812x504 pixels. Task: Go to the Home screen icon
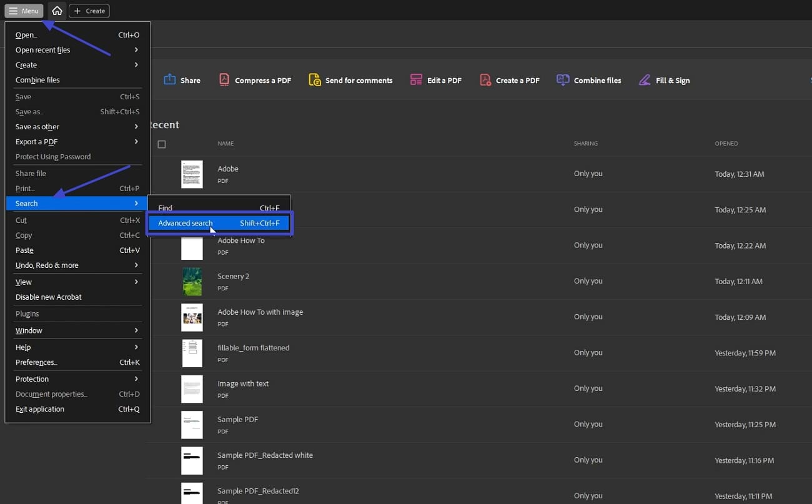point(56,11)
